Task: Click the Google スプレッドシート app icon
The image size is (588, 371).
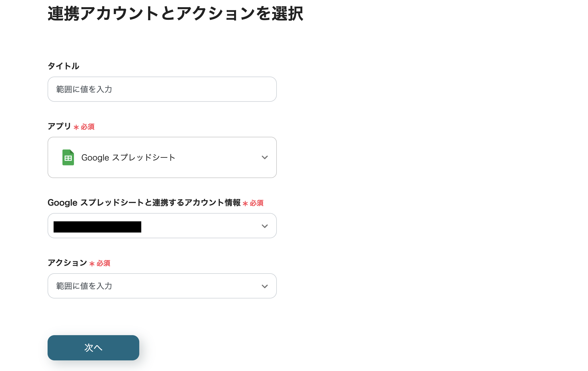Action: [68, 157]
